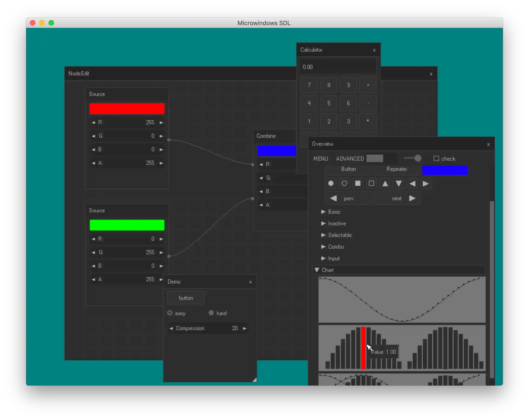Viewport: 529px width, 420px height.
Task: Select the easy radio option
Action: (x=170, y=313)
